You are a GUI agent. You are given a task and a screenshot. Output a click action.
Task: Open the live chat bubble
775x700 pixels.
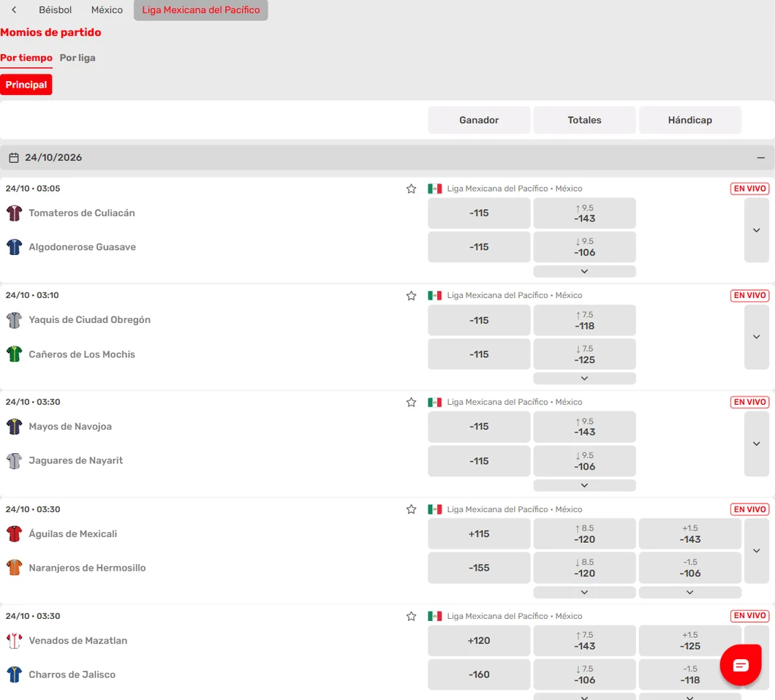[x=741, y=665]
